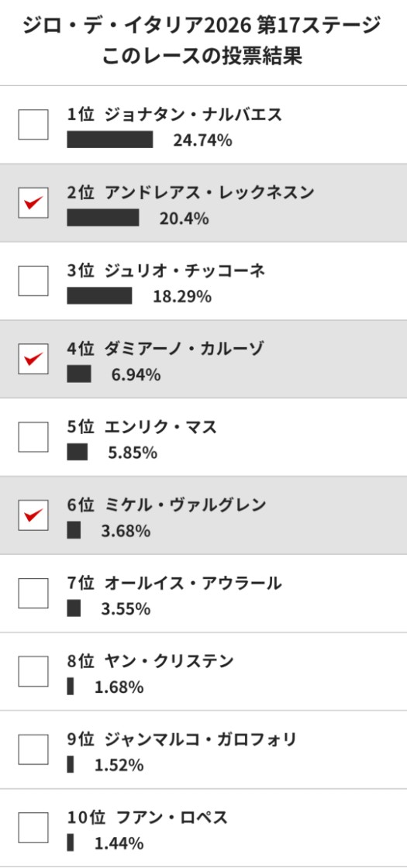
Task: Tick the ジュリオ・チッコーネ checkbox
Action: [x=33, y=281]
